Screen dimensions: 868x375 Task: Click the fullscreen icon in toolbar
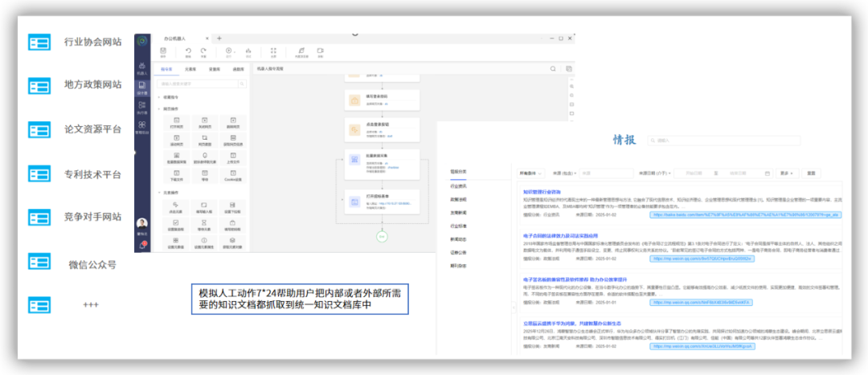click(273, 52)
